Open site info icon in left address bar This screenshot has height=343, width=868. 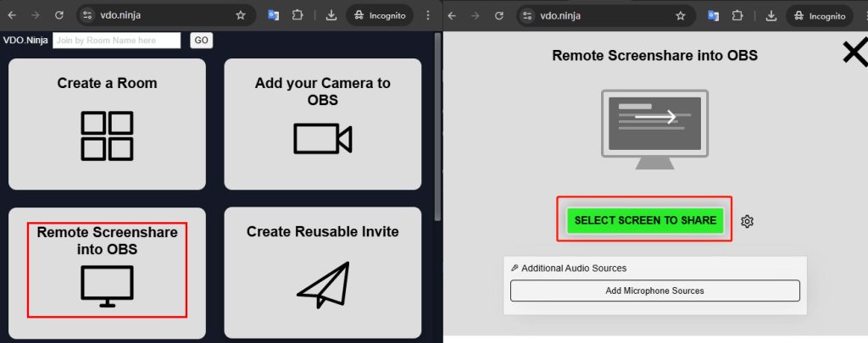click(87, 15)
